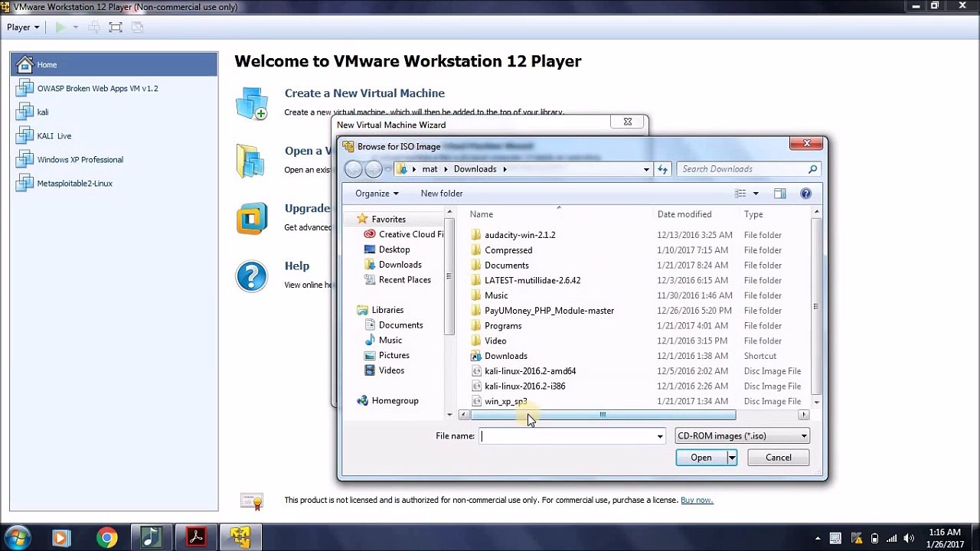Click the Cancel button
This screenshot has width=980, height=551.
(x=779, y=458)
